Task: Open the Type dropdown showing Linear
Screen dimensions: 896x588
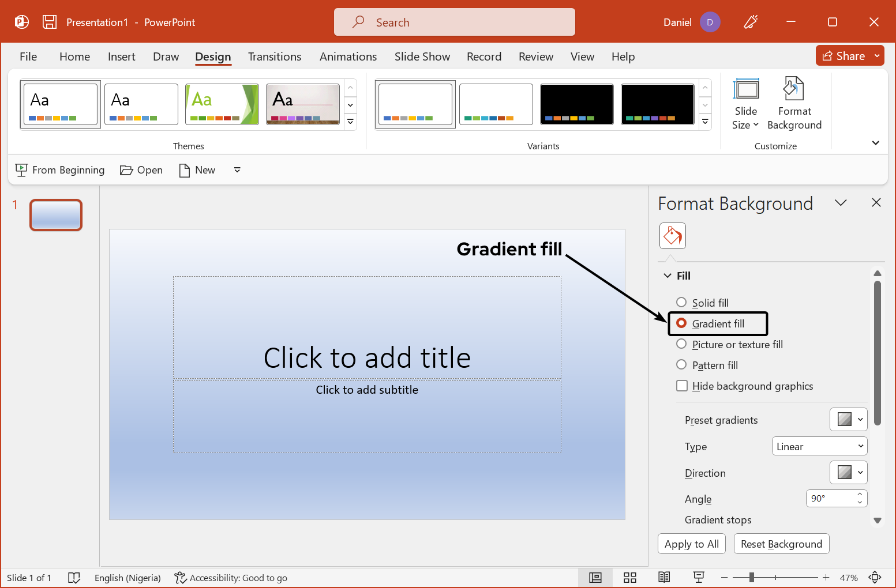Action: [819, 446]
